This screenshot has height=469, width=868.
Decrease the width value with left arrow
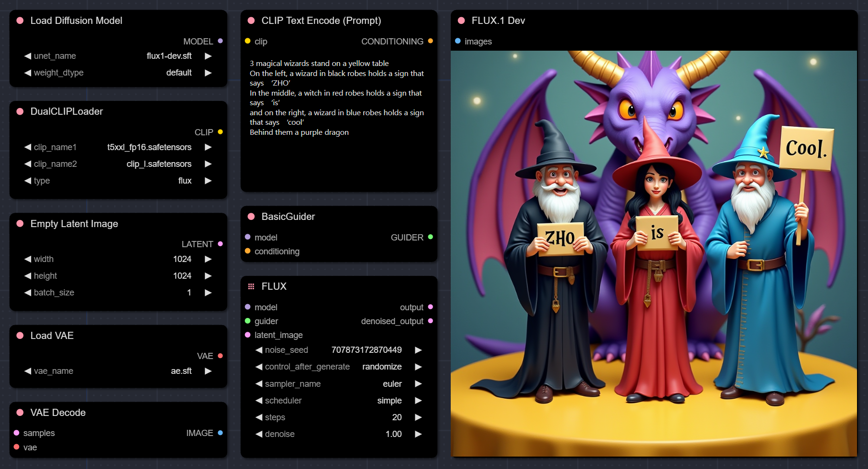click(x=28, y=259)
